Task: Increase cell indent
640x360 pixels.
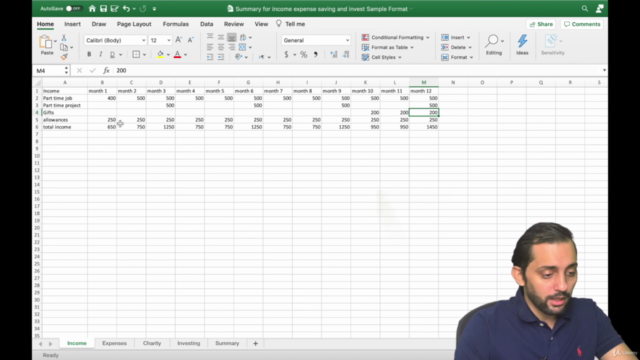Action: (221, 57)
